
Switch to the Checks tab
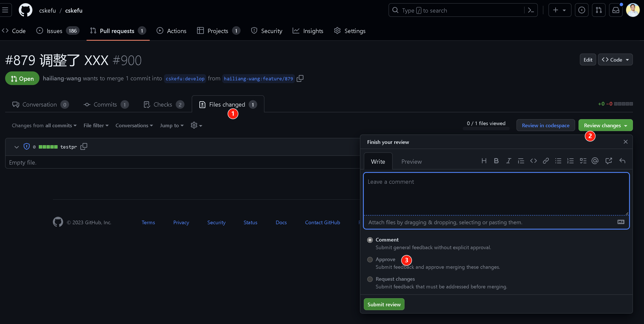click(x=164, y=104)
